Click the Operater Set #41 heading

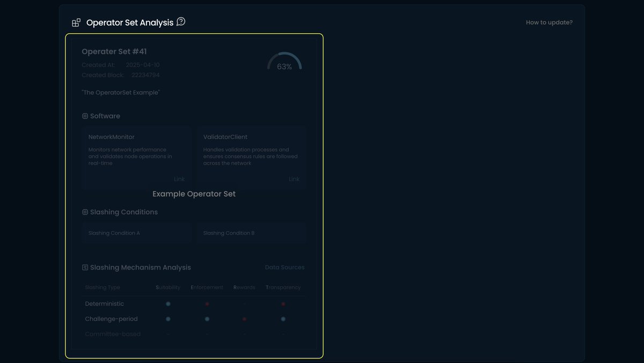click(x=114, y=51)
